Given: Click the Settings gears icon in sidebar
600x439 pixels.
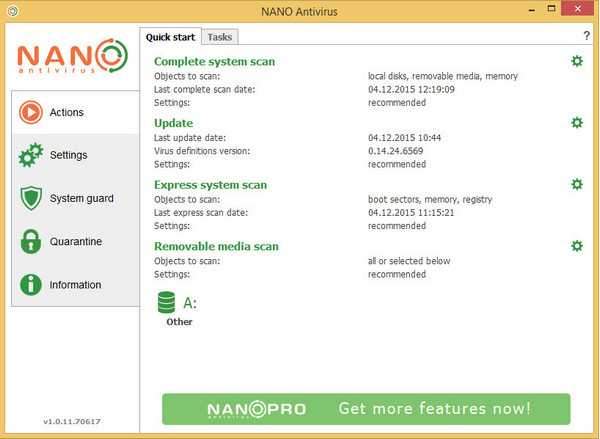Looking at the screenshot, I should (31, 155).
